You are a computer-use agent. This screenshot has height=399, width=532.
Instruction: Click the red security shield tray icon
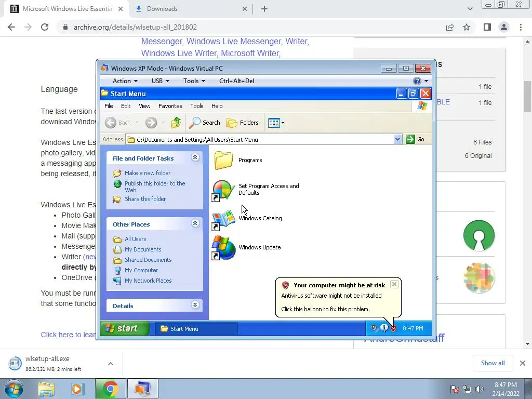[x=393, y=328]
